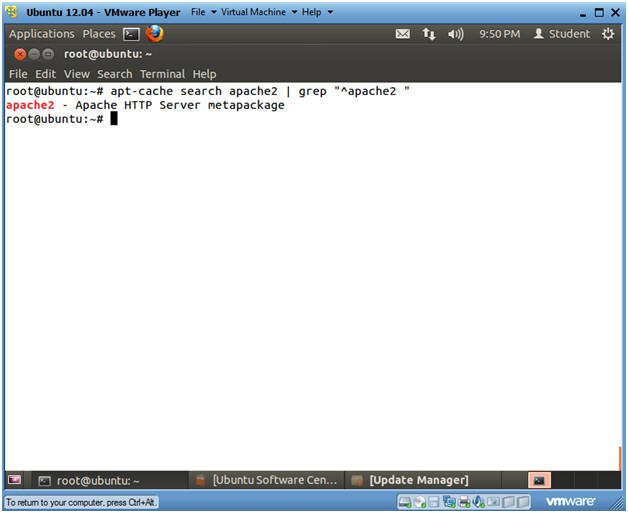Click VMware display device icon

pos(493,501)
